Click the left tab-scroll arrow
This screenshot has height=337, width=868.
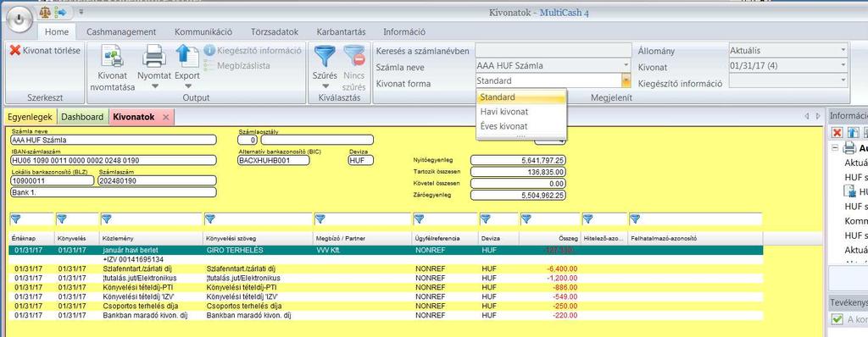[807, 116]
